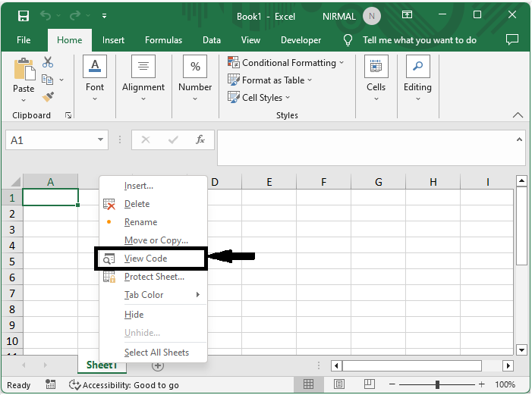The height and width of the screenshot is (395, 532).
Task: Click the Undo arrow icon
Action: pyautogui.click(x=46, y=15)
